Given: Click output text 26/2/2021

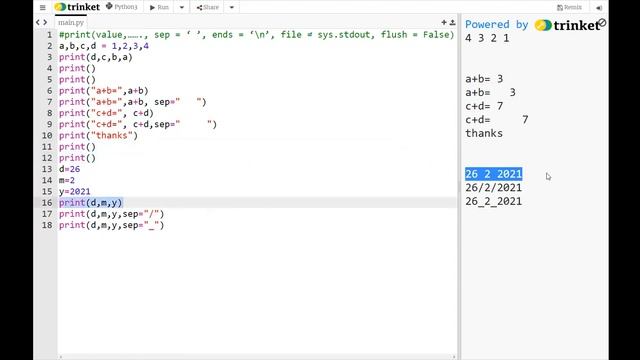Looking at the screenshot, I should point(494,188).
